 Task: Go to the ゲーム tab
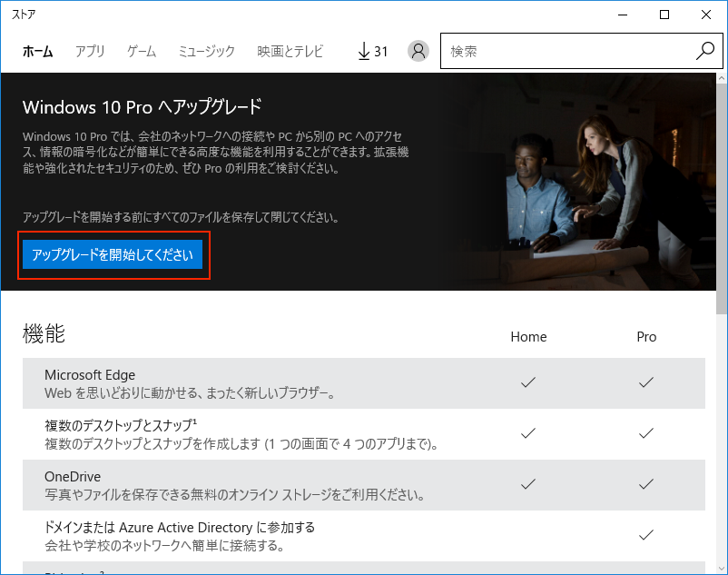142,52
